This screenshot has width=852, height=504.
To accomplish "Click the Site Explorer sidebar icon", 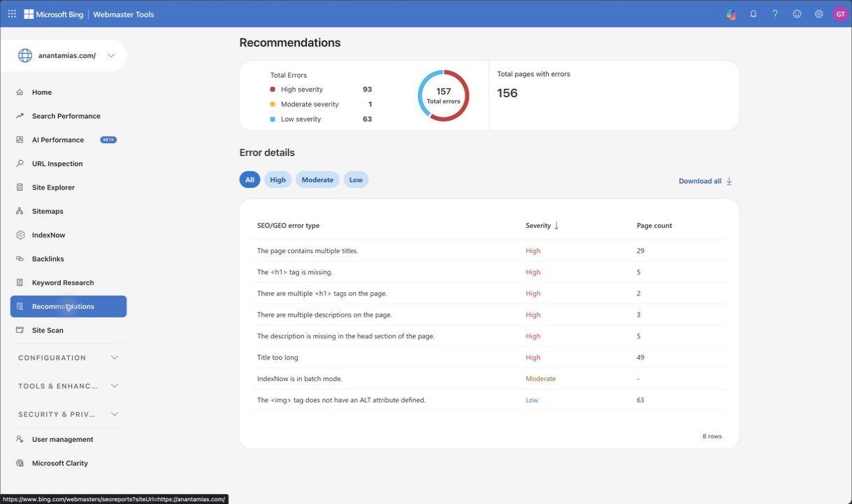I will (x=20, y=187).
